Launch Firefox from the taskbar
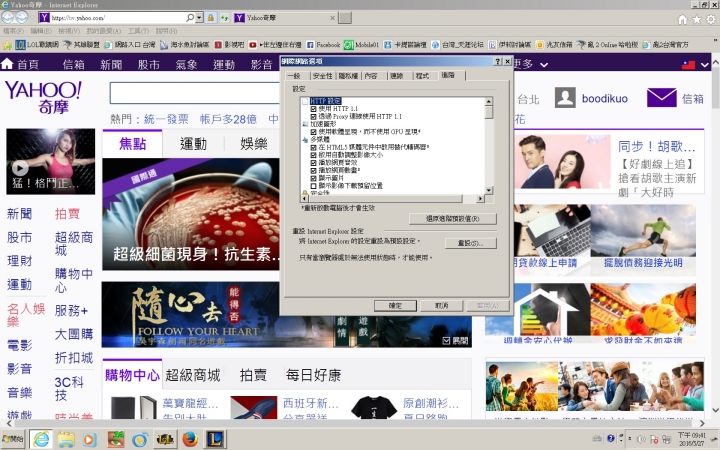This screenshot has width=720, height=450. pos(190,439)
